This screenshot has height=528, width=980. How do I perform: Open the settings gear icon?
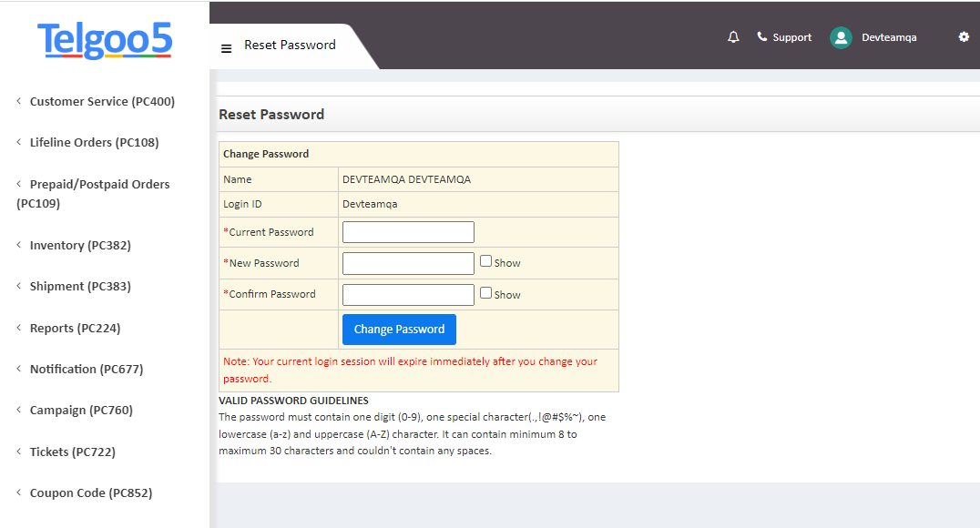964,37
